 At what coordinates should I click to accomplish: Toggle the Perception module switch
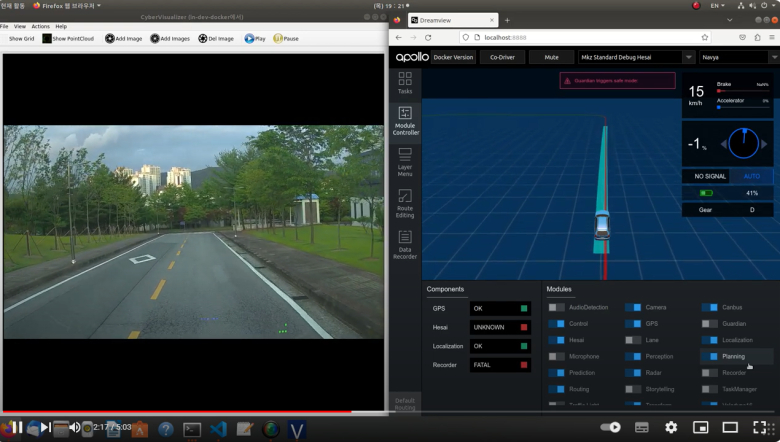coord(633,356)
